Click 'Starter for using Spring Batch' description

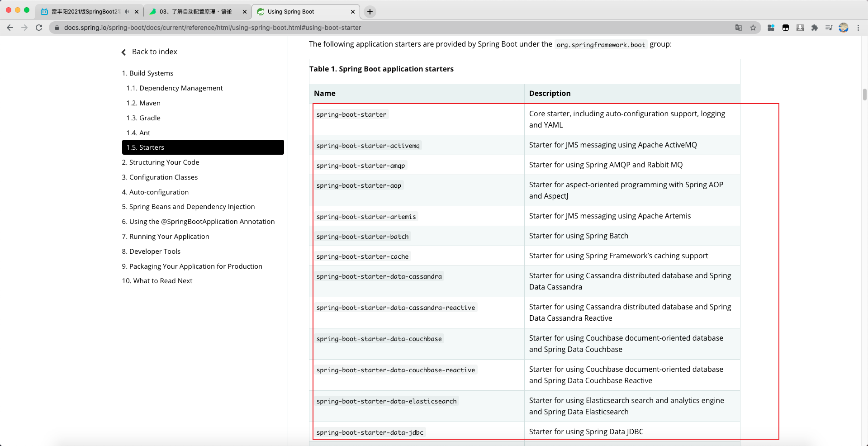579,236
